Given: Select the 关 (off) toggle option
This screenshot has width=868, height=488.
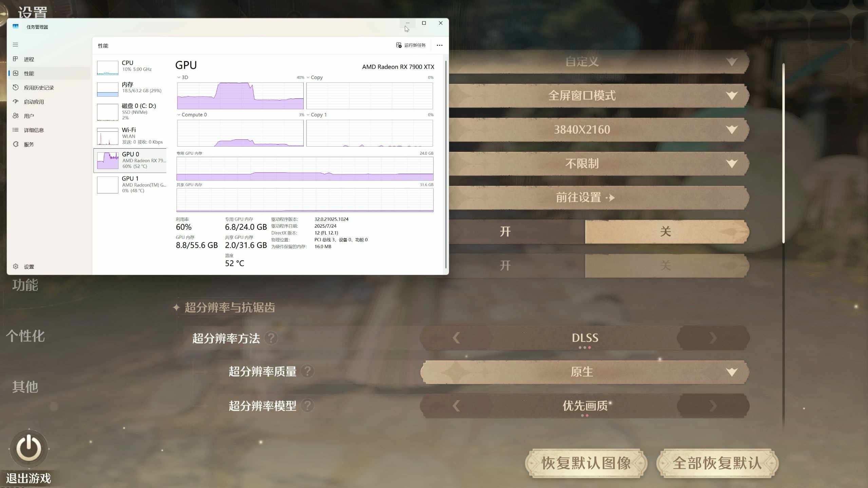Looking at the screenshot, I should click(x=666, y=232).
